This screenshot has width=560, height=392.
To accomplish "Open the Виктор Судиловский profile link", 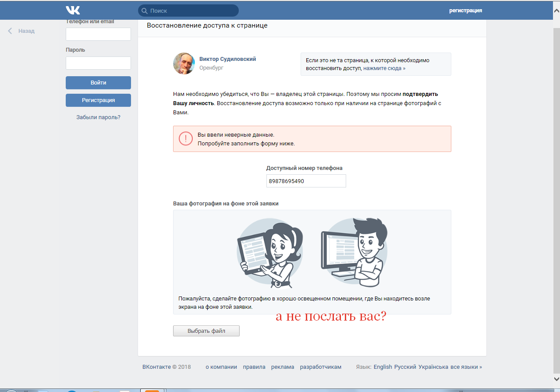I will [x=227, y=59].
